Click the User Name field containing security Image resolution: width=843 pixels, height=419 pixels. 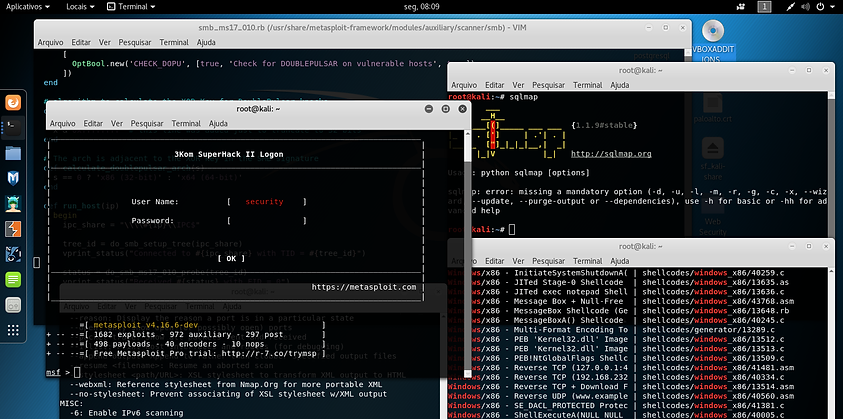point(267,202)
